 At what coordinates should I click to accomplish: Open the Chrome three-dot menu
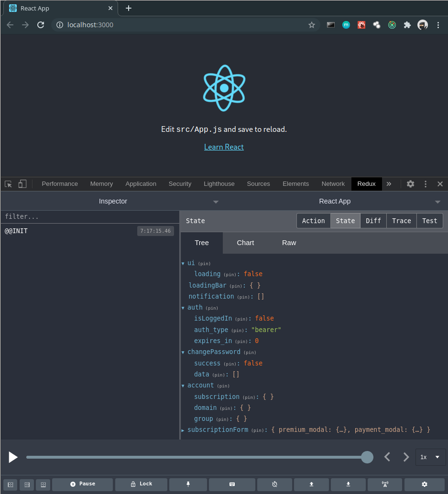pyautogui.click(x=438, y=25)
